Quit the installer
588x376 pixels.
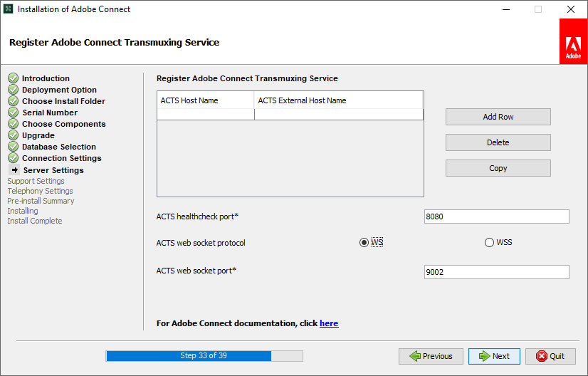(x=550, y=356)
